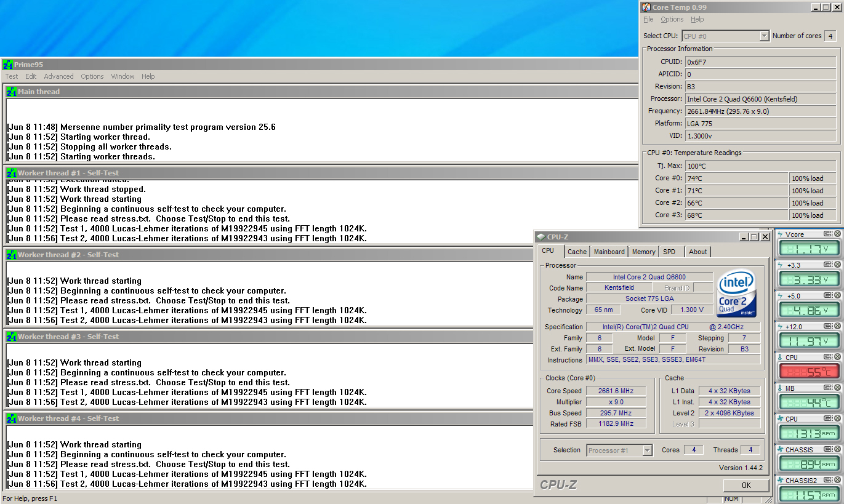This screenshot has height=504, width=844.
Task: Click the Core #3 100% load value
Action: tap(813, 215)
